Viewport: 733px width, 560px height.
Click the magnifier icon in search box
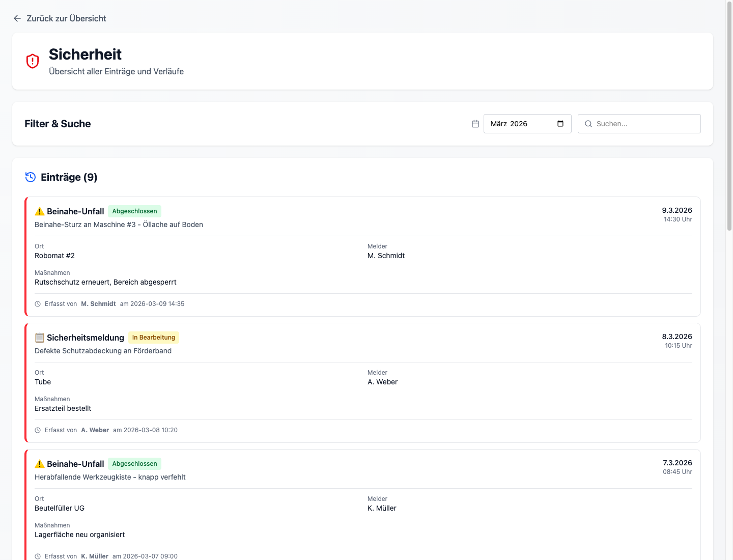588,124
